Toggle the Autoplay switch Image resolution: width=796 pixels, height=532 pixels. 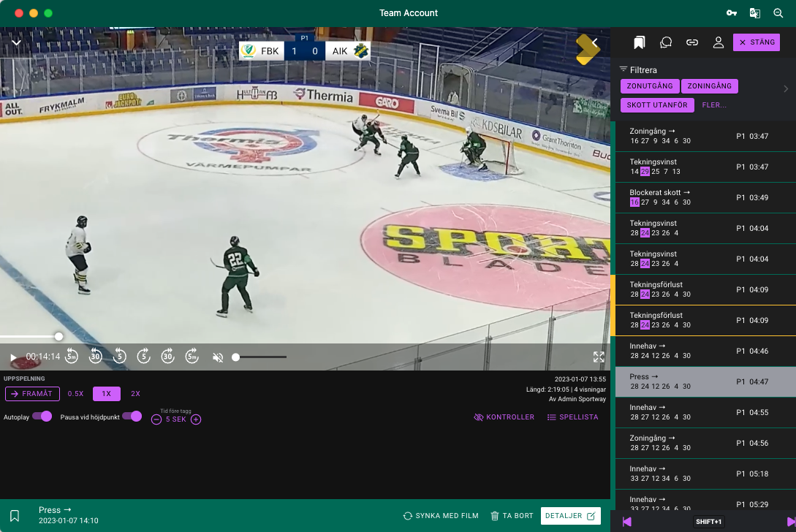point(42,417)
